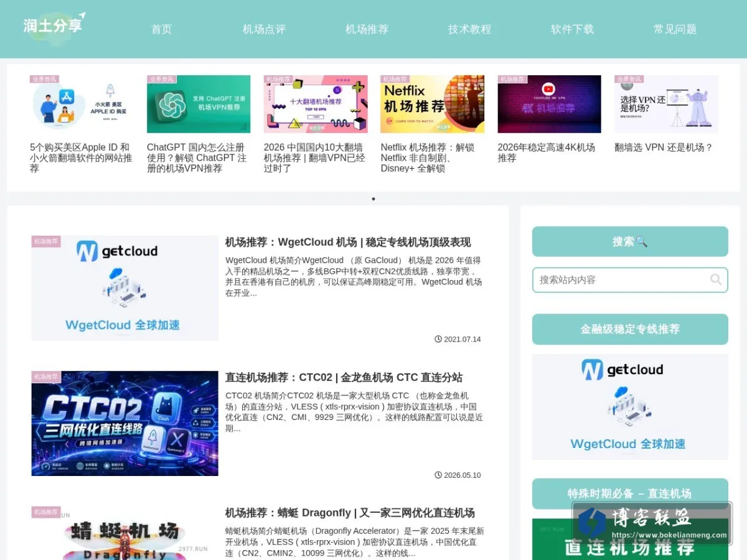Screen dimensions: 747x560
Task: Click 机场推荐 tag on Netflix card
Action: tap(395, 79)
